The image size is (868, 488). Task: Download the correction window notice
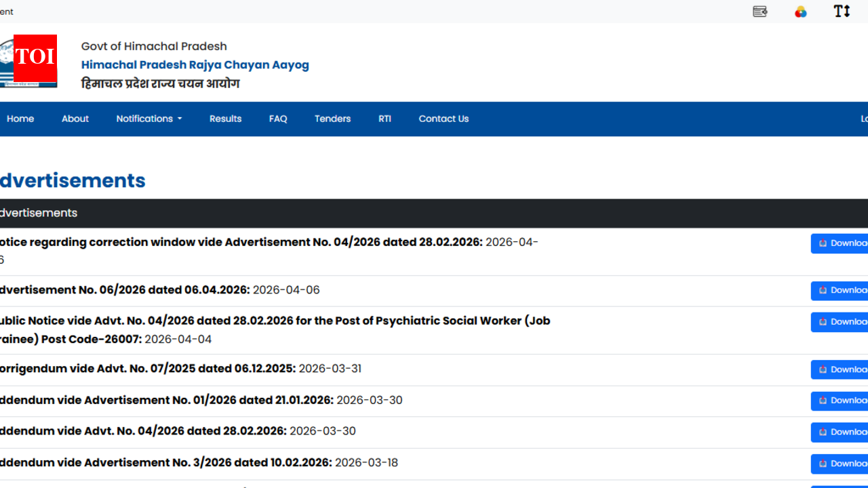pyautogui.click(x=841, y=243)
